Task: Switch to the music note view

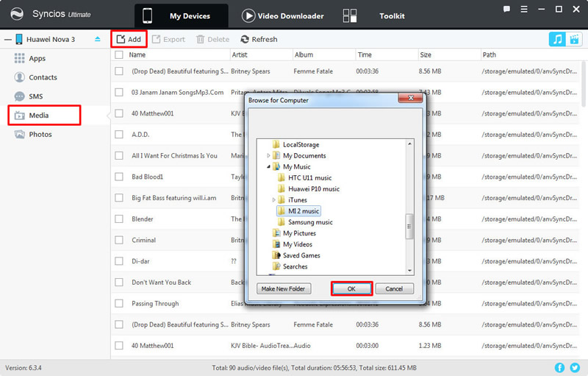Action: pos(557,39)
